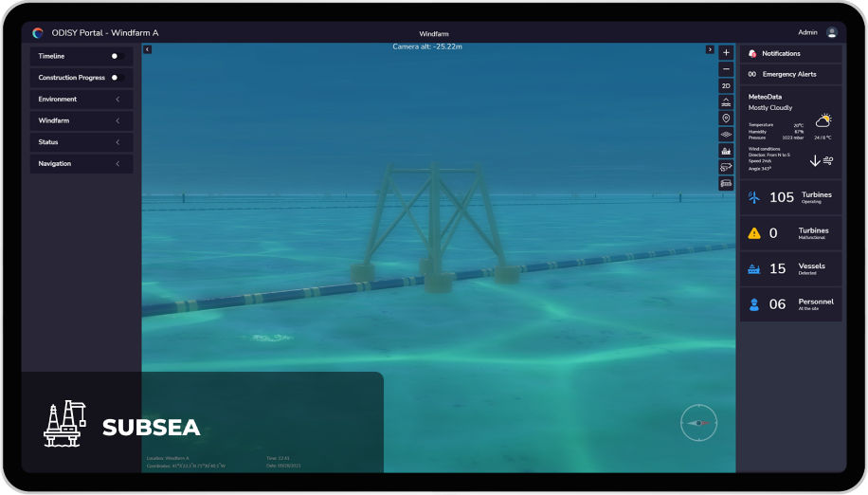Open the Admin user avatar
Screen dimensions: 868x495
pyautogui.click(x=831, y=32)
